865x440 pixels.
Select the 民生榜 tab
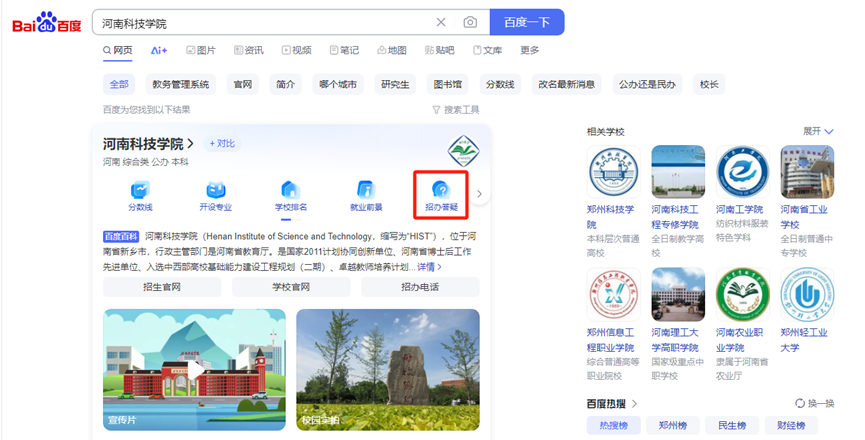[732, 425]
